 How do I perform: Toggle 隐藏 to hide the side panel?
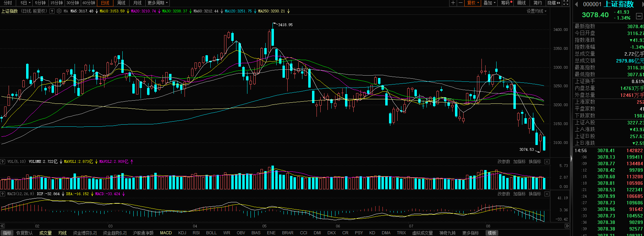click(x=554, y=3)
